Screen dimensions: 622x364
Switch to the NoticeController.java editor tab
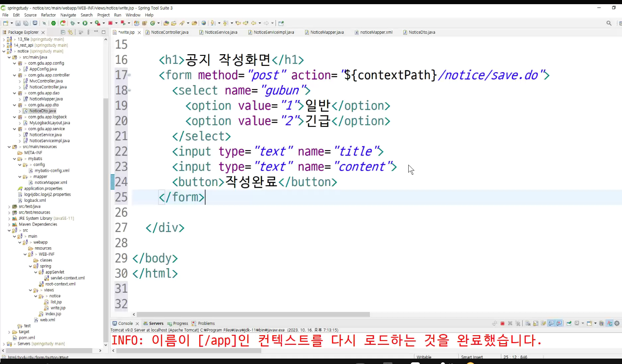(x=167, y=32)
